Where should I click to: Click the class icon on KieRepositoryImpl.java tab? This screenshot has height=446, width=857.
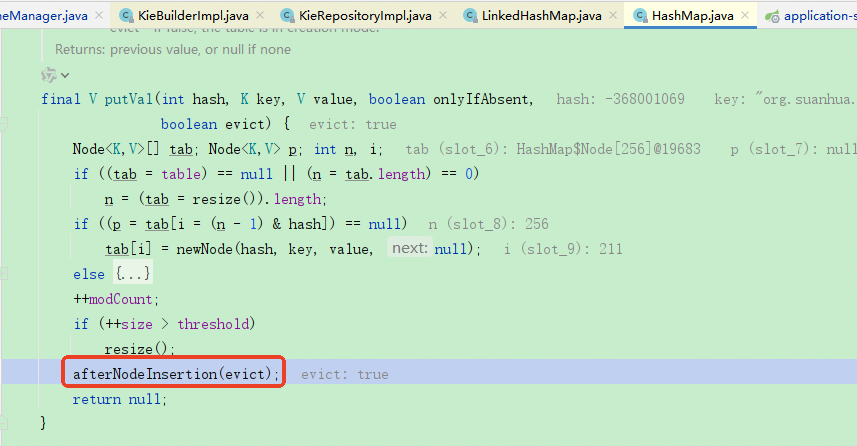[287, 16]
